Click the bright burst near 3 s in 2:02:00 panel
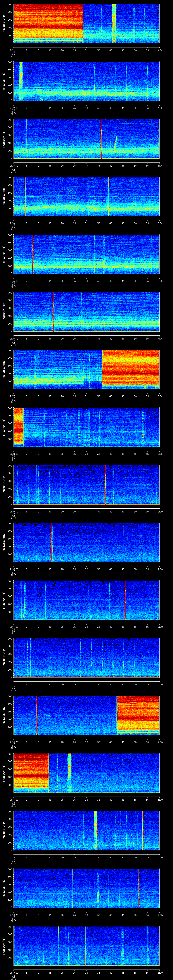This screenshot has width=173, height=980. click(x=21, y=81)
